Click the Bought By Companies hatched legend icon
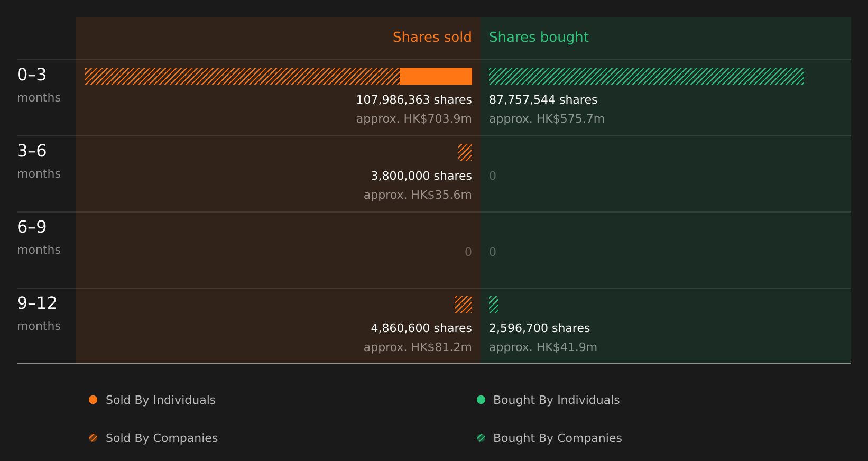The width and height of the screenshot is (868, 461). [x=481, y=438]
